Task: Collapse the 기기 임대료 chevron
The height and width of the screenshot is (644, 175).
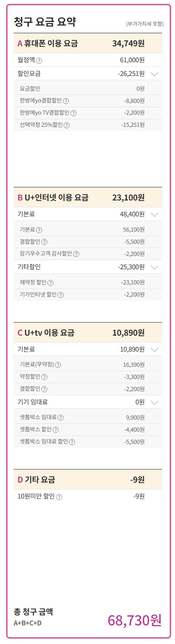Action: [x=155, y=402]
